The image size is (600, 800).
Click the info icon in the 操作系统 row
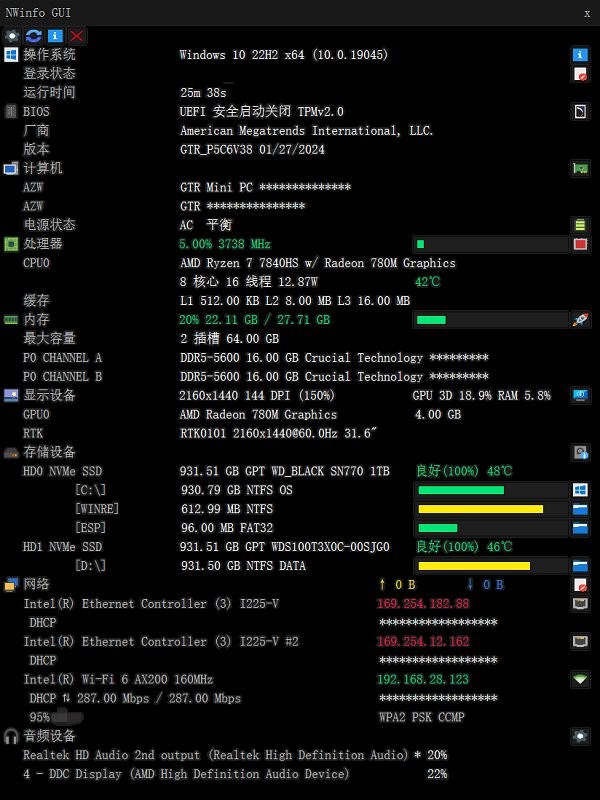[x=580, y=55]
